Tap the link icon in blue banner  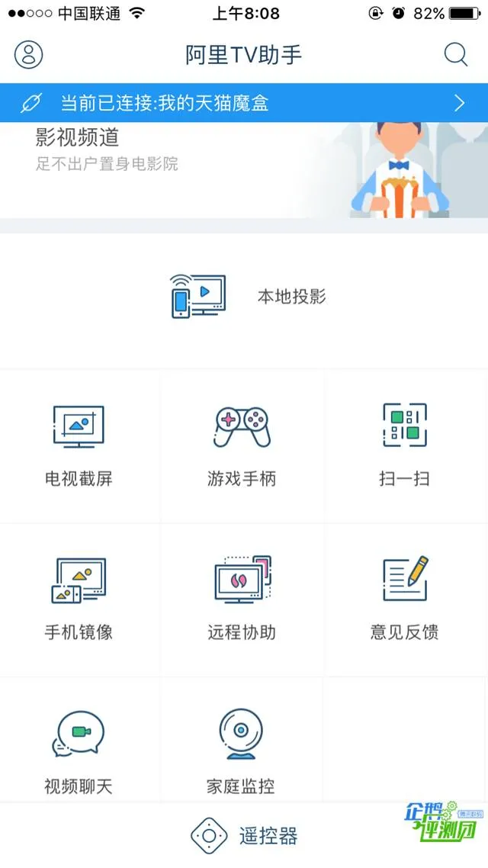[31, 103]
